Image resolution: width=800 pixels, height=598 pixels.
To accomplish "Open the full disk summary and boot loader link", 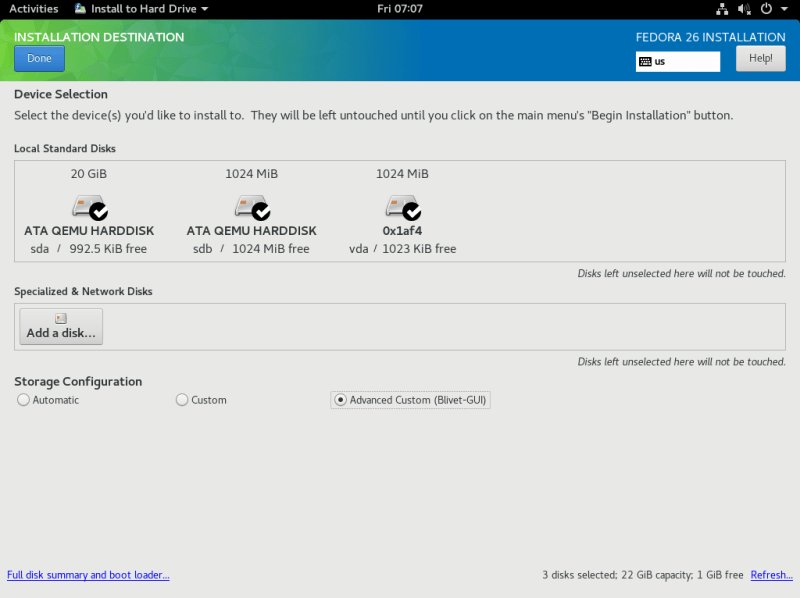I will click(x=88, y=575).
